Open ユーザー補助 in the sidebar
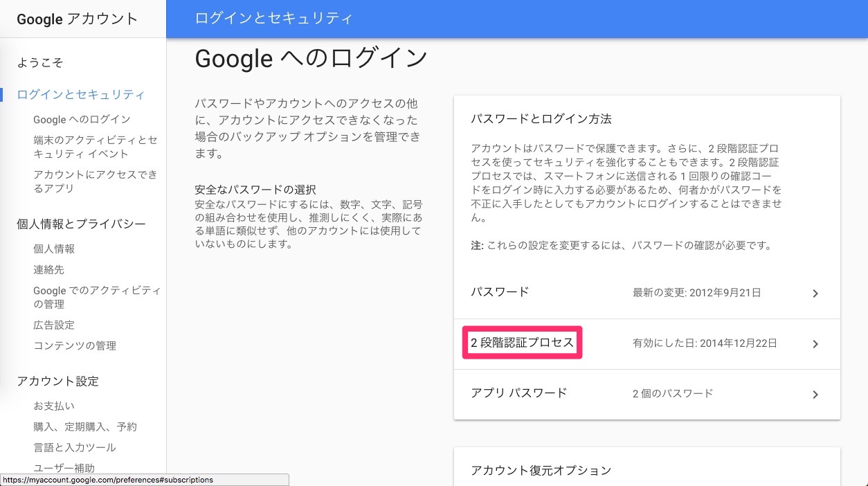Screen dimensions: 868x486 click(x=64, y=468)
